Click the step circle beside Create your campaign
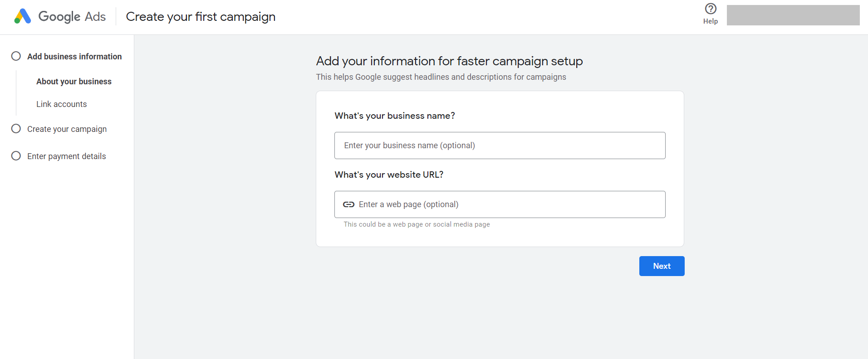868x359 pixels. (x=16, y=129)
